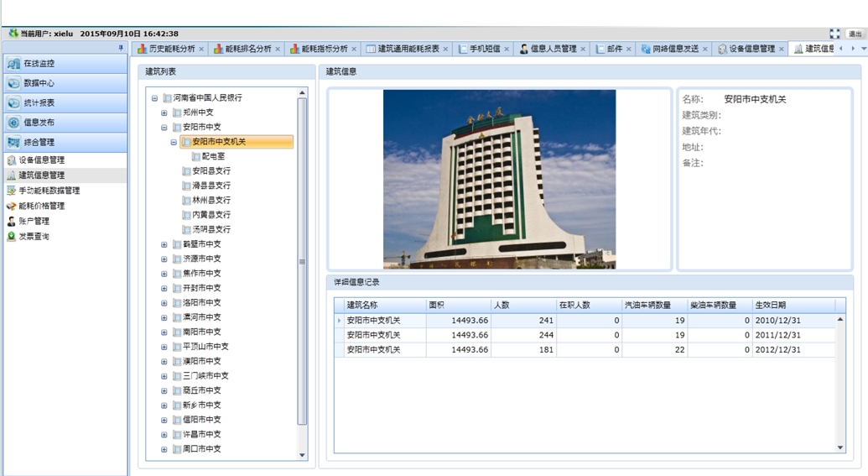The width and height of the screenshot is (868, 476).
Task: Click the fullscreen icon beside 退出
Action: tap(834, 34)
